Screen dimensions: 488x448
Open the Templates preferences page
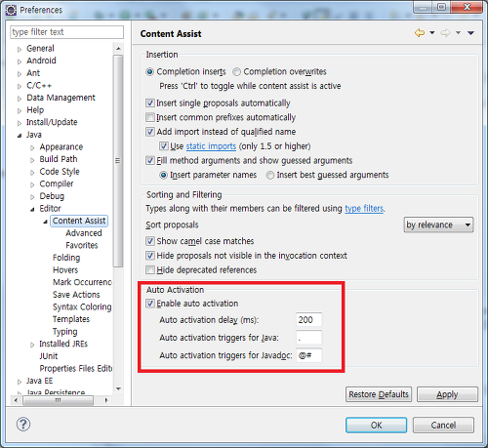71,319
